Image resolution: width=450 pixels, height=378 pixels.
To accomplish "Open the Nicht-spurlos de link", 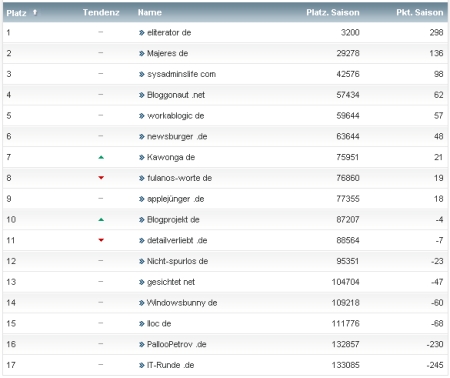I will coord(177,261).
